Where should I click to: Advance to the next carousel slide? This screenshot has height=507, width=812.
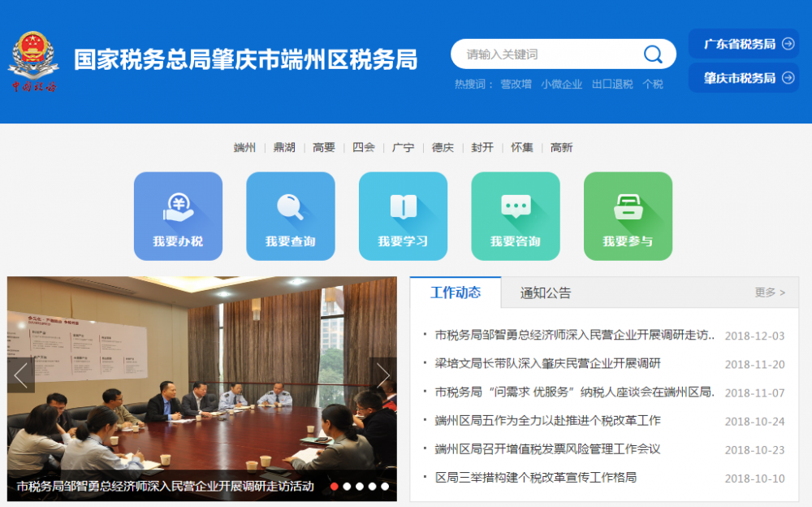click(383, 375)
